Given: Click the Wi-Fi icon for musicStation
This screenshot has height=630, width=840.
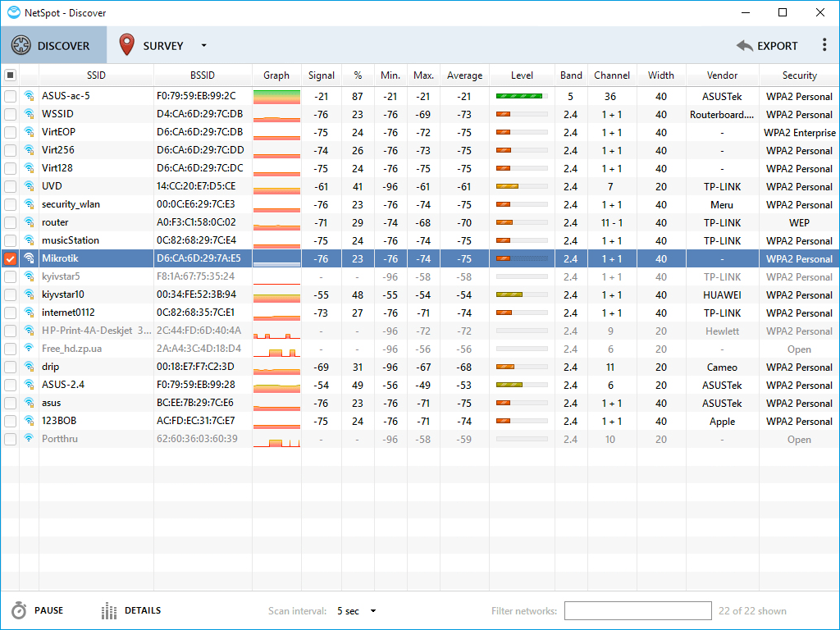Looking at the screenshot, I should (x=29, y=240).
